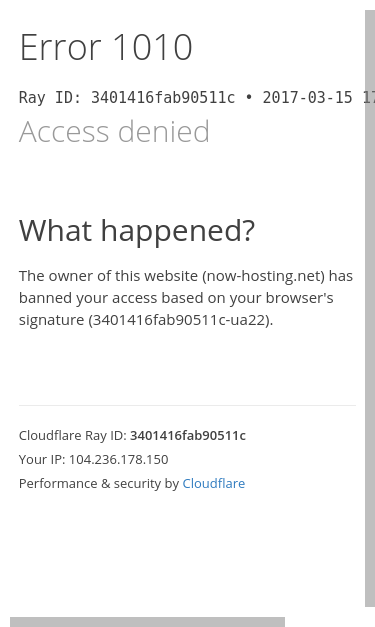
Task: Click the Your IP label
Action: tap(42, 459)
